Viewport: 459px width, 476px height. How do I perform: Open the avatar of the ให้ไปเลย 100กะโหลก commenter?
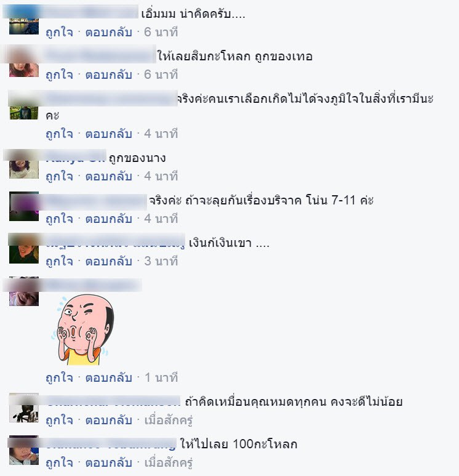coord(24,450)
